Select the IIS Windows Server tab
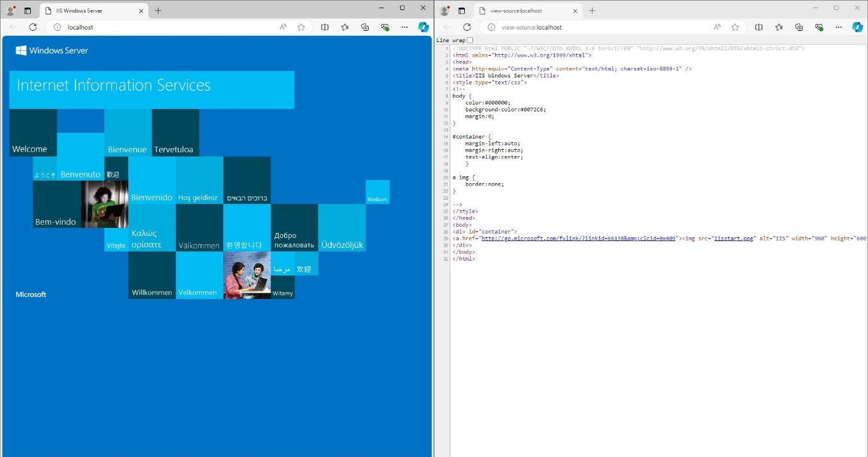 tap(93, 11)
